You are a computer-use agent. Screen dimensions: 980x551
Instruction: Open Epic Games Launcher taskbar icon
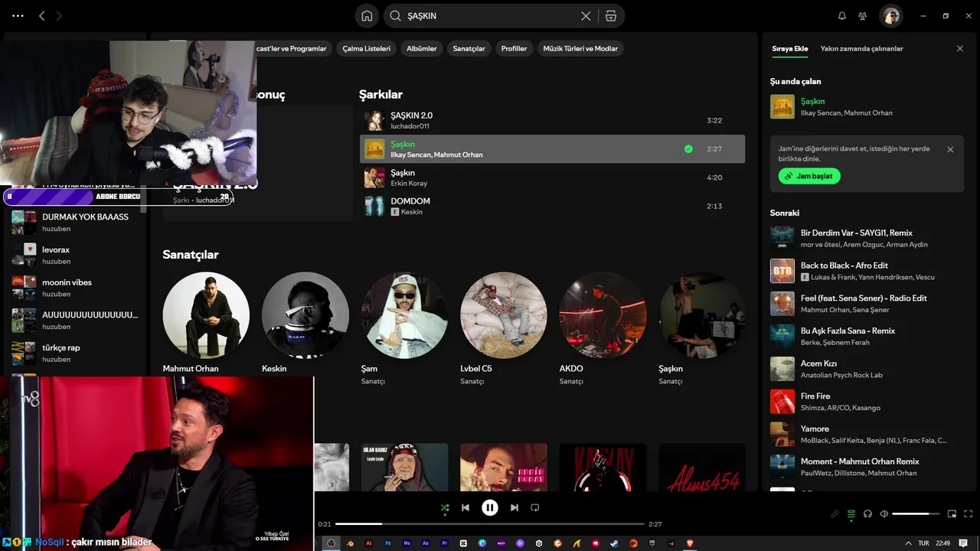click(652, 543)
